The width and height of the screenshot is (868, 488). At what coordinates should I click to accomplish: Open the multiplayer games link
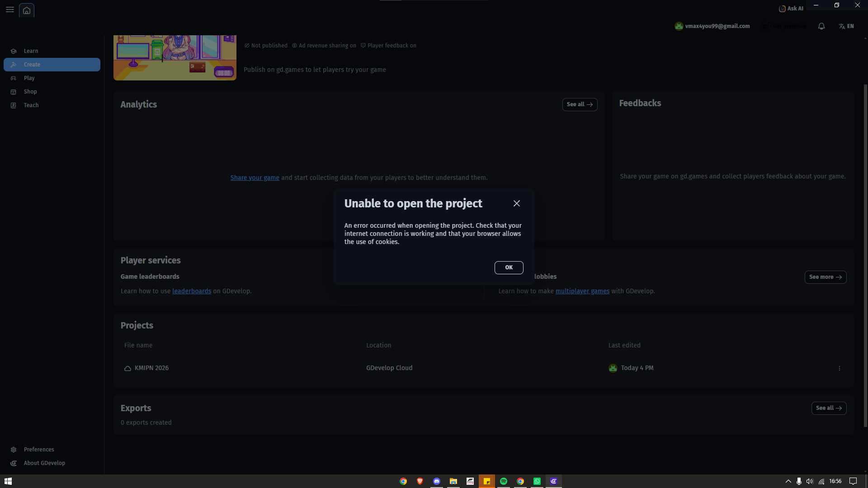coord(582,291)
